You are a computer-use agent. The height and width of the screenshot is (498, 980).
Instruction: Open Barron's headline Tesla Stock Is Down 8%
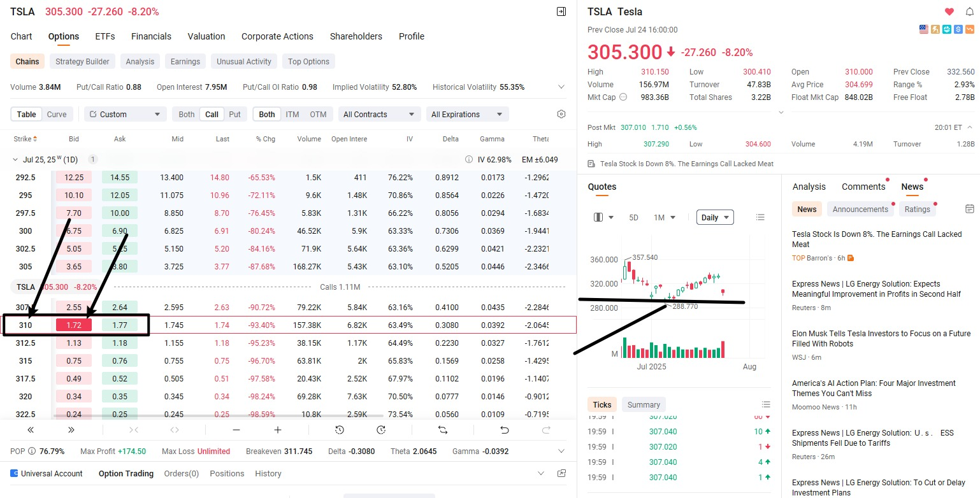[877, 239]
